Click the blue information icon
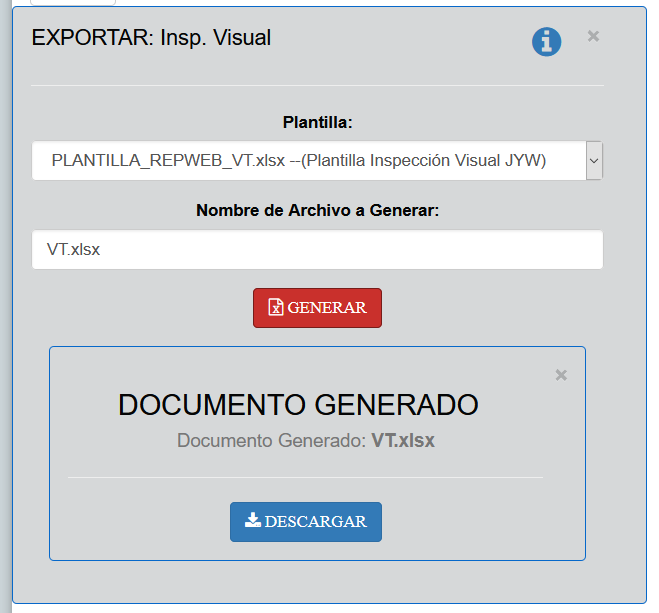The image size is (659, 613). tap(546, 41)
